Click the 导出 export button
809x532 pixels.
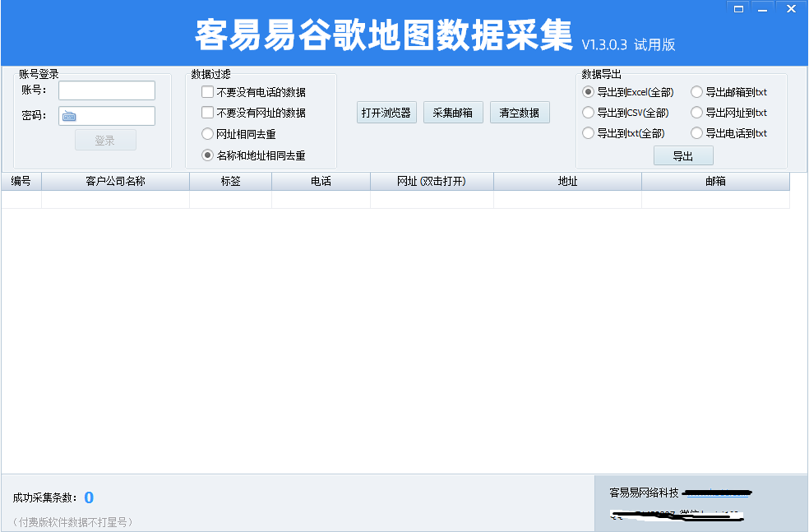684,156
